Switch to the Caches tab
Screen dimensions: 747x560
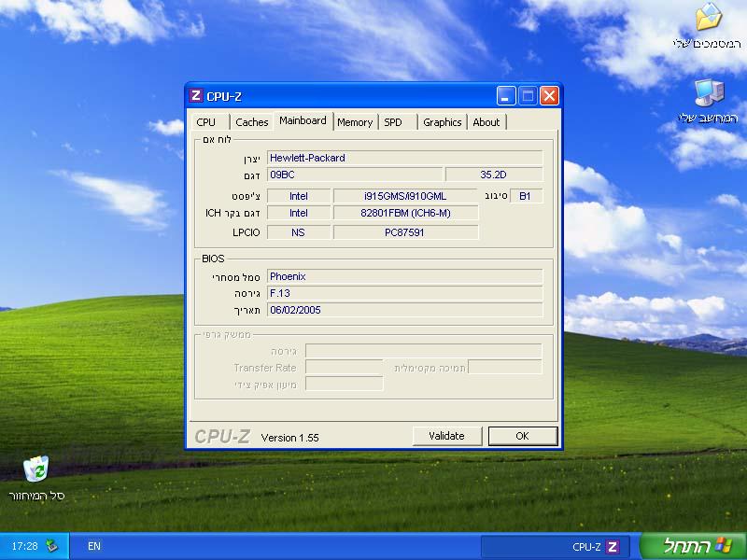(x=251, y=122)
